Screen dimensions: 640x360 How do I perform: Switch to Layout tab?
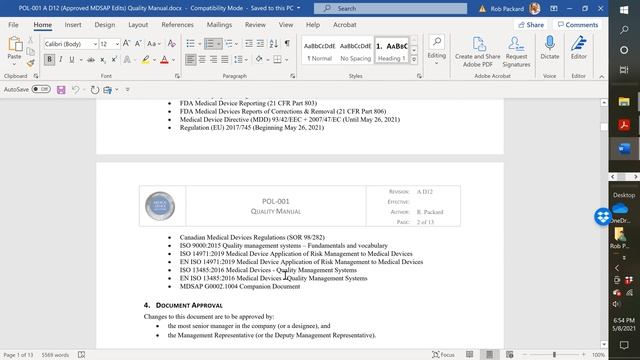coord(138,25)
